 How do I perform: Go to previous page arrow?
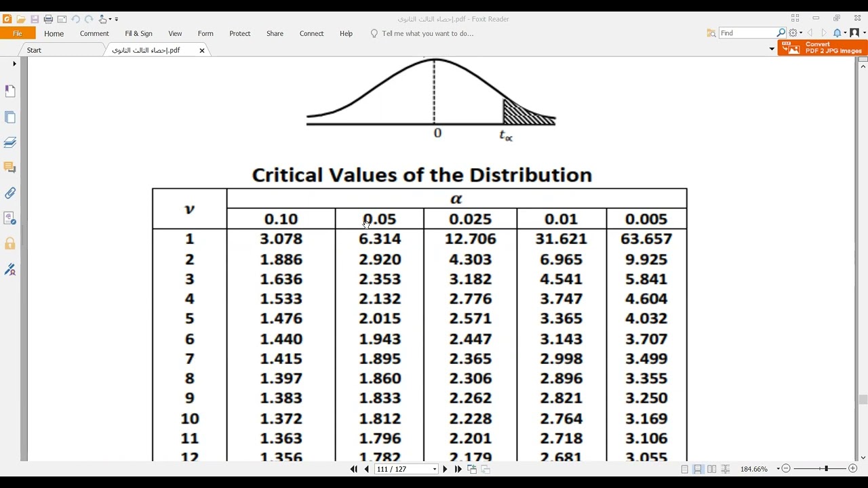coord(367,469)
